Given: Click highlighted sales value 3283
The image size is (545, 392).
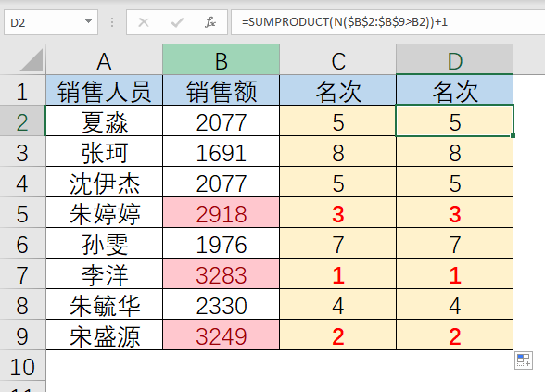Looking at the screenshot, I should tap(221, 273).
